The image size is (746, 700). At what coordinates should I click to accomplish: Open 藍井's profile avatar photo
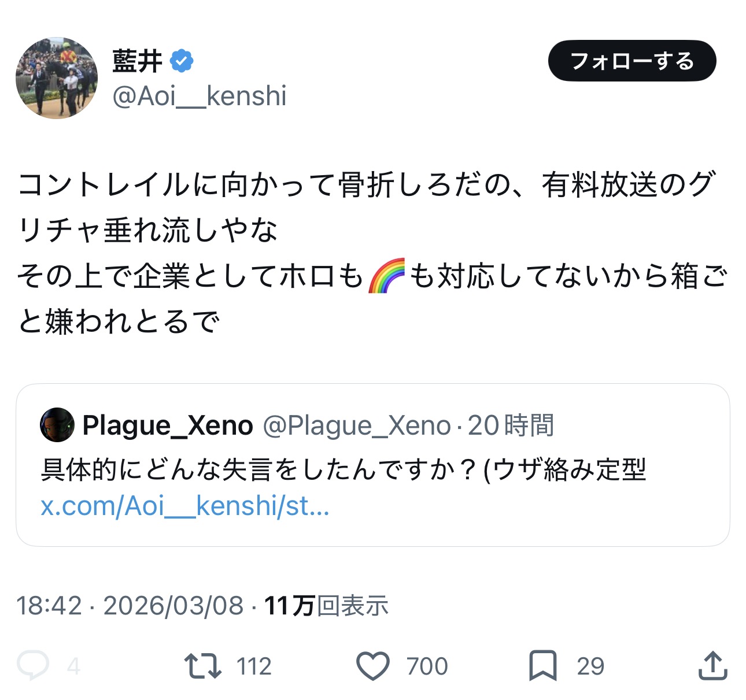pos(57,78)
